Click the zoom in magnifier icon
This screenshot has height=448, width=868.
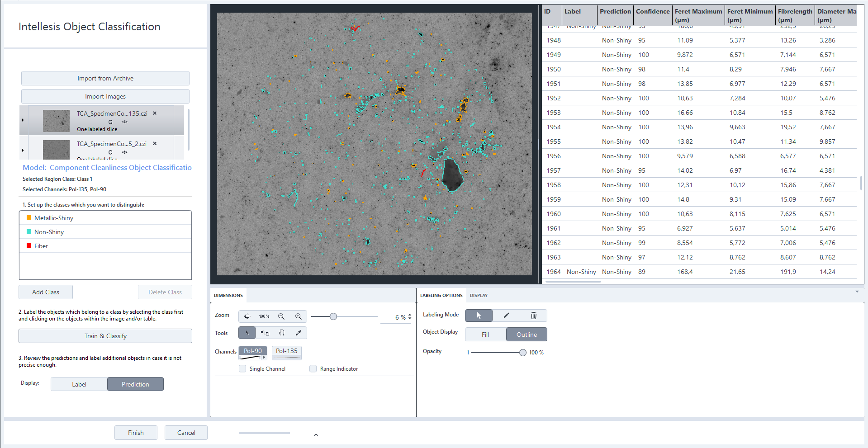(298, 316)
